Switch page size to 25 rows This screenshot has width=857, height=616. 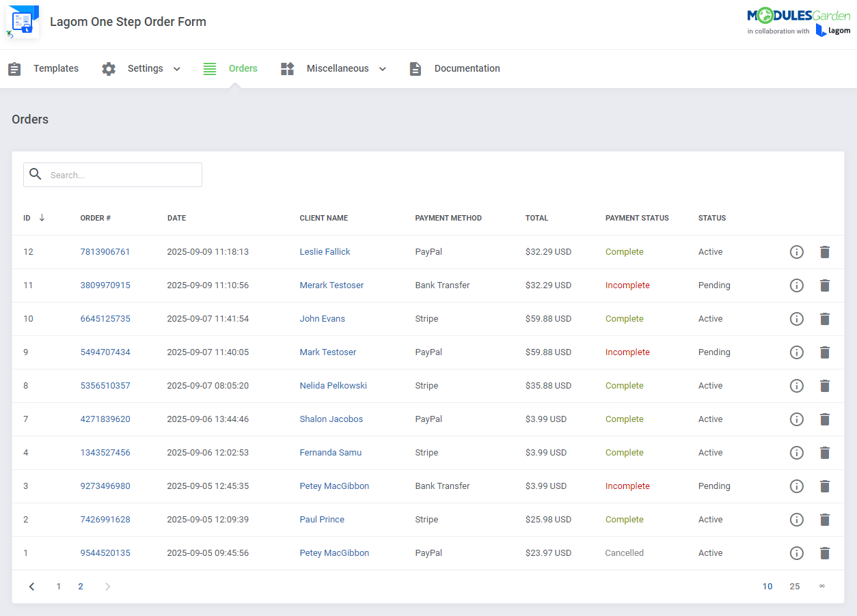795,586
